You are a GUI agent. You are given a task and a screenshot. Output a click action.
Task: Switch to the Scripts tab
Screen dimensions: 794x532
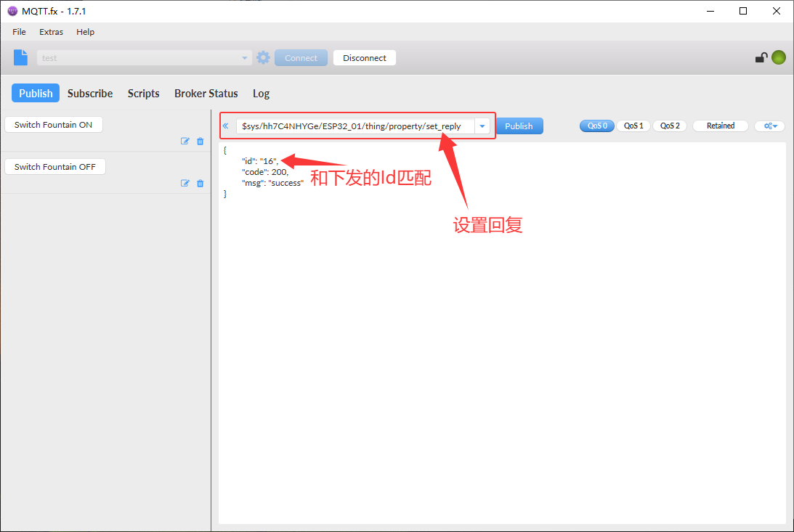pos(143,94)
